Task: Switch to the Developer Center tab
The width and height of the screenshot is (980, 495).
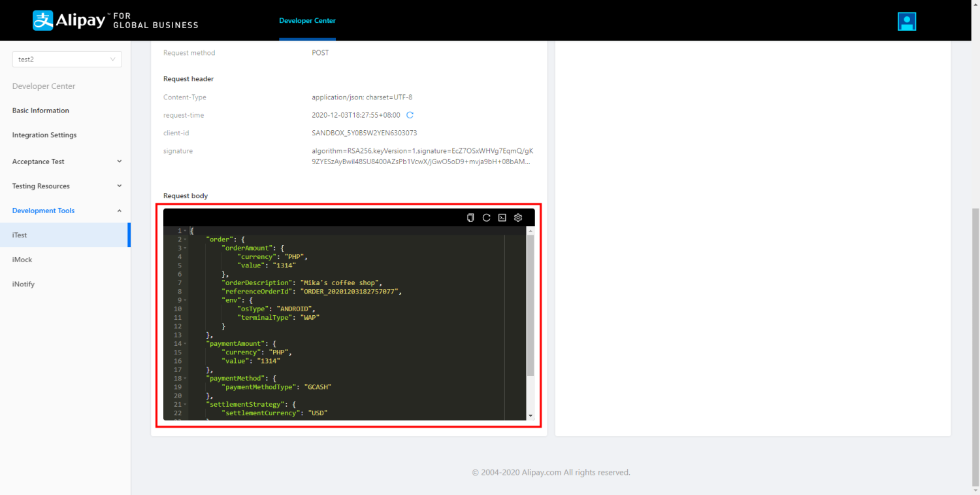Action: click(x=307, y=20)
